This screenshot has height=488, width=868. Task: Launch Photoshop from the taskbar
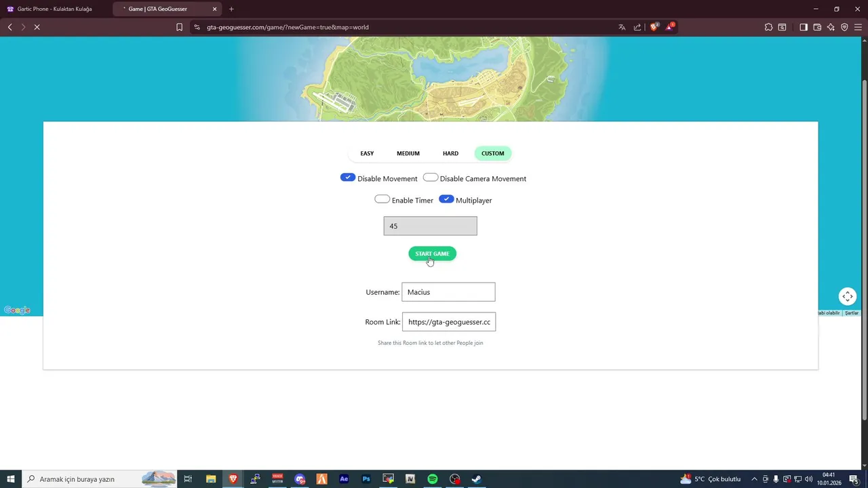tap(366, 479)
